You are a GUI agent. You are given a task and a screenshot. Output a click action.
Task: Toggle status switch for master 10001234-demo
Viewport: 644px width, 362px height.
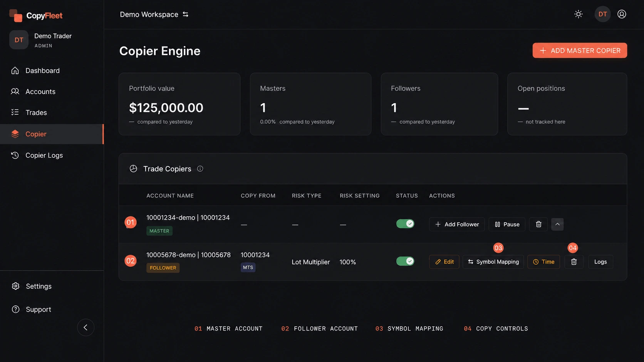[405, 224]
